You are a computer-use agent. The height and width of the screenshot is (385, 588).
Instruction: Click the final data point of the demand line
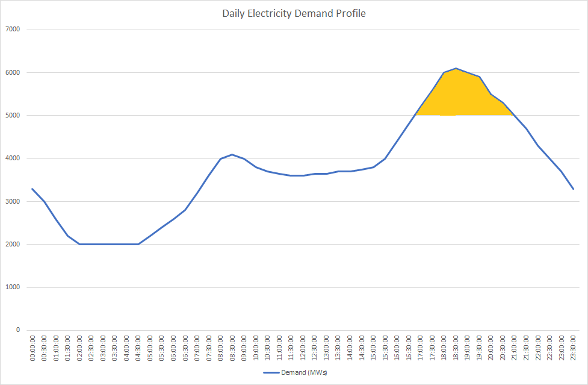coord(573,189)
